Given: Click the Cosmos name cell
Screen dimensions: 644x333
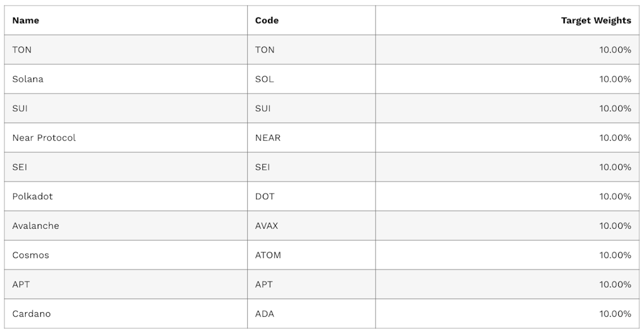Looking at the screenshot, I should [x=31, y=255].
